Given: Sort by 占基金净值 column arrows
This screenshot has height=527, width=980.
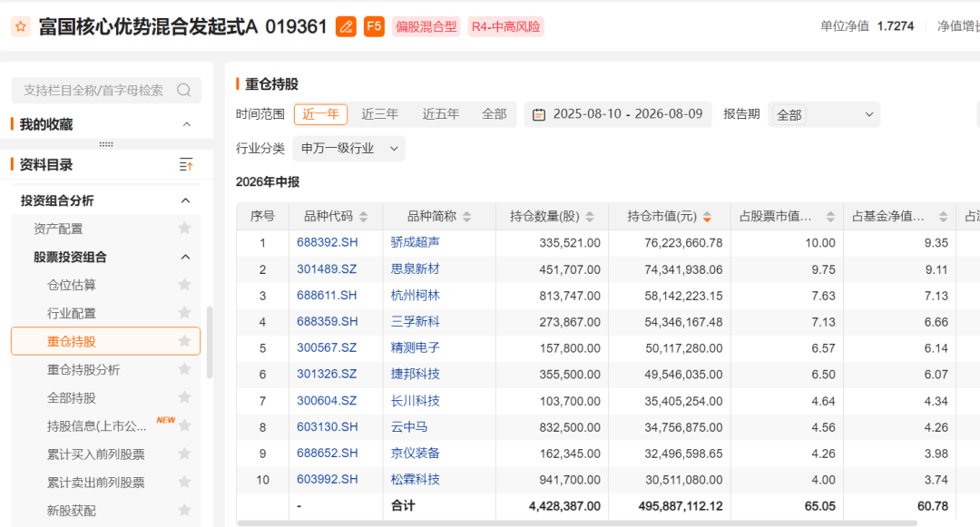Looking at the screenshot, I should click(943, 217).
